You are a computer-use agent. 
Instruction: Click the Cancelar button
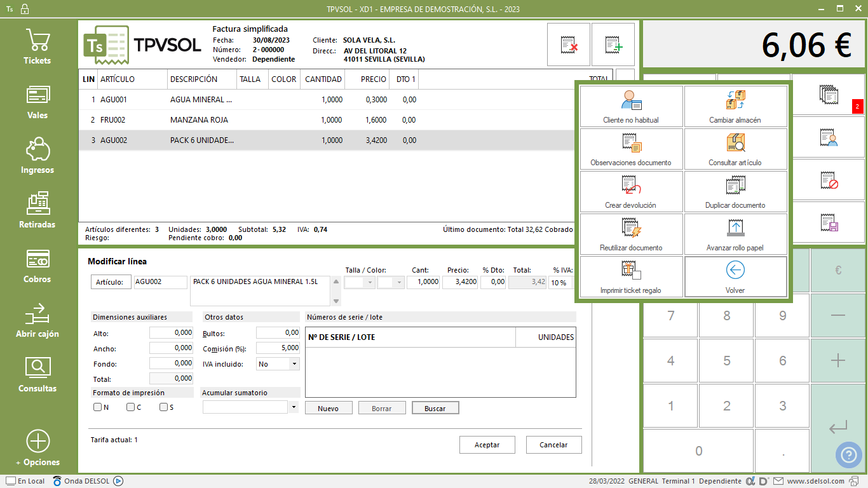553,445
